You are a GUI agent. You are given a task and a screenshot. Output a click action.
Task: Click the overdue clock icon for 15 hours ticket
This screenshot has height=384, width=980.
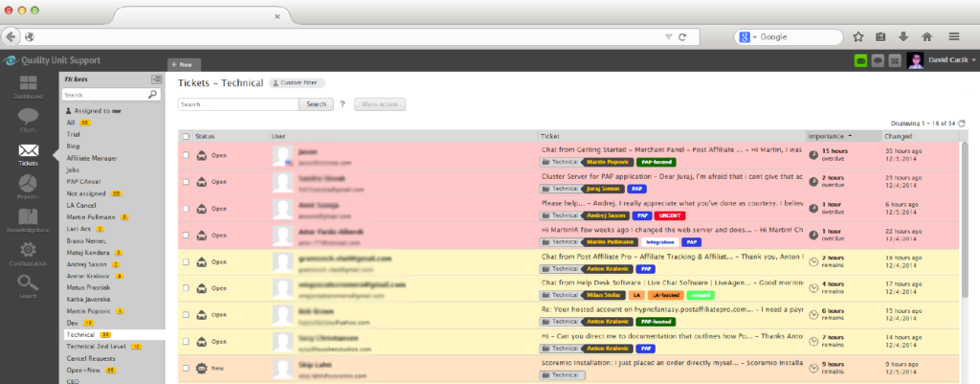point(813,155)
